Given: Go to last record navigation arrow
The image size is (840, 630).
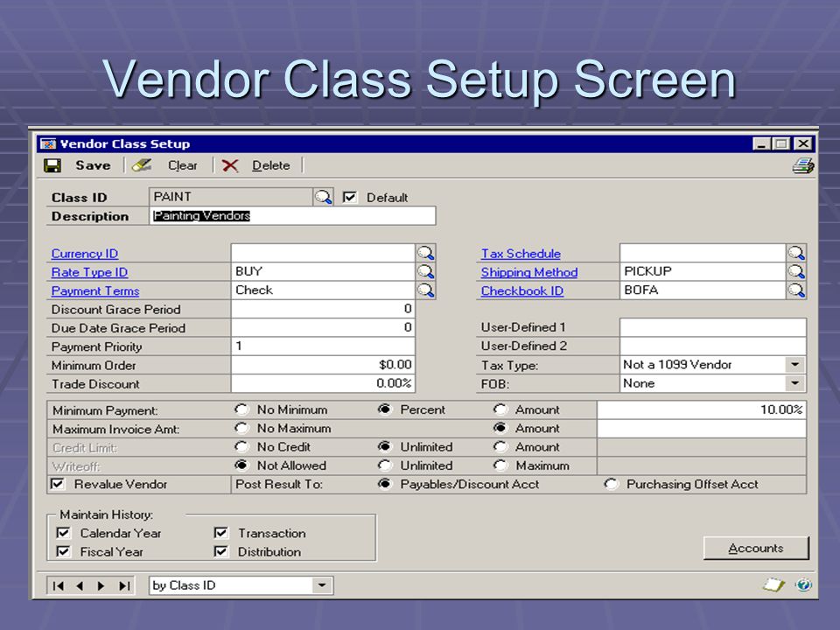Looking at the screenshot, I should click(x=123, y=586).
